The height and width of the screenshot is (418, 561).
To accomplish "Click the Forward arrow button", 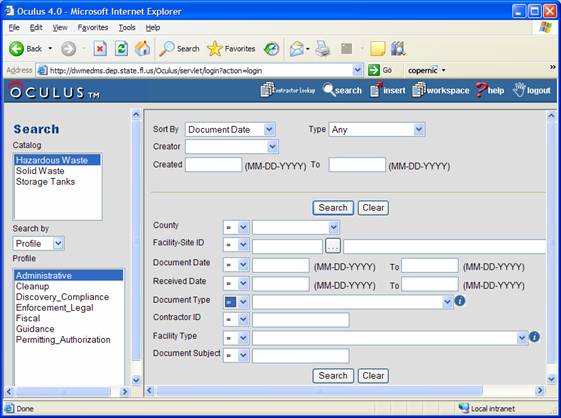I will (68, 49).
